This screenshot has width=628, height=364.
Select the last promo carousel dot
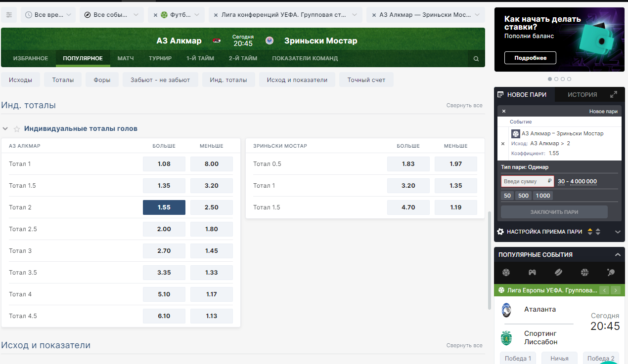pyautogui.click(x=569, y=79)
